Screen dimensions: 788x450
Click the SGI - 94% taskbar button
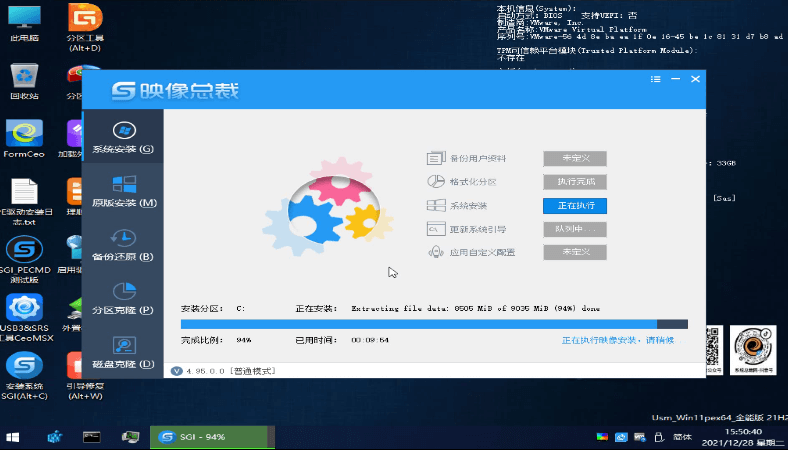pyautogui.click(x=212, y=437)
